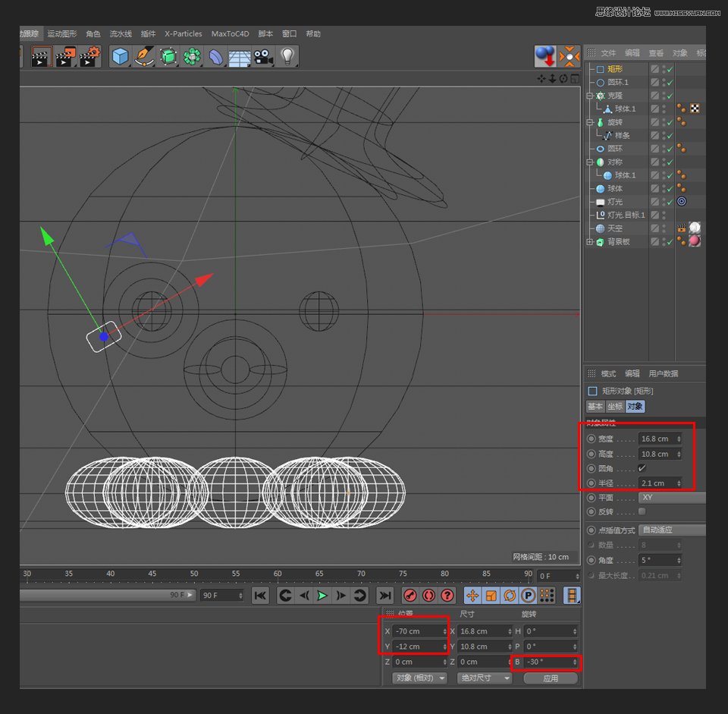
Task: Click the record active objects key icon
Action: [x=410, y=596]
